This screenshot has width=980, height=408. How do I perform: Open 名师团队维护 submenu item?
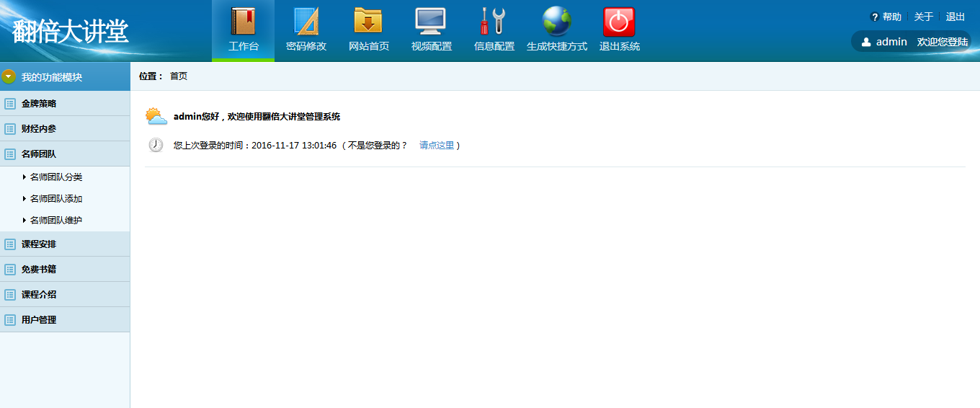pyautogui.click(x=56, y=221)
